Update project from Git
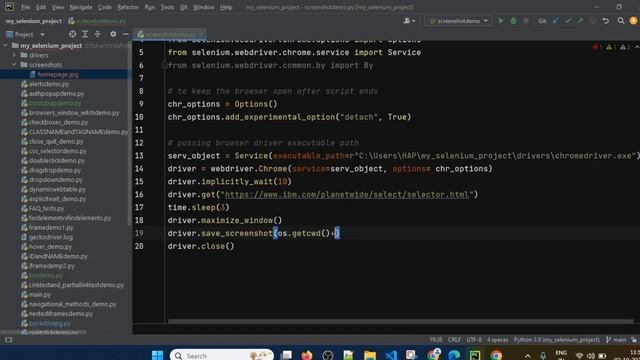Viewport: 640px width, 360px height. coord(555,21)
